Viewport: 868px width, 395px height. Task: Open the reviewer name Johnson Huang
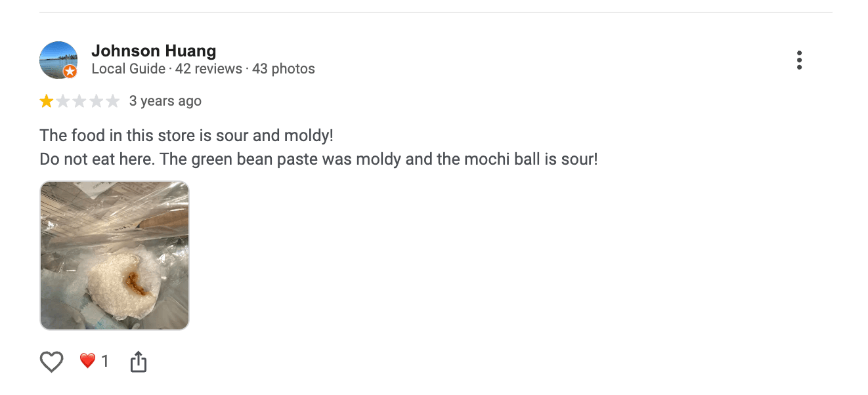[154, 51]
